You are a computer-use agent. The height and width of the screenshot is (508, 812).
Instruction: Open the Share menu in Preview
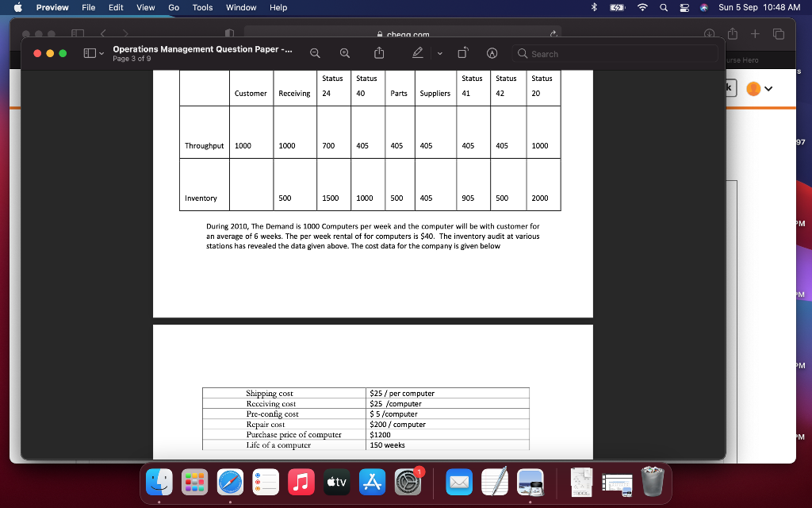click(380, 53)
